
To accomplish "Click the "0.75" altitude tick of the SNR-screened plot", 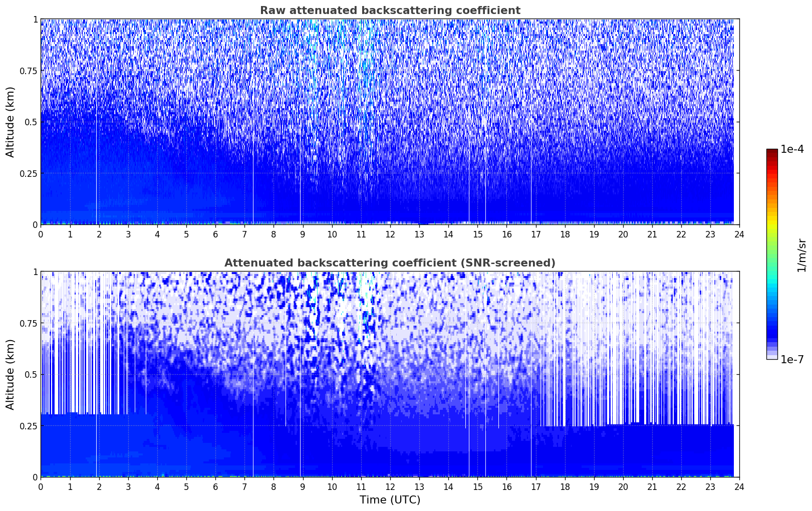I will point(29,323).
